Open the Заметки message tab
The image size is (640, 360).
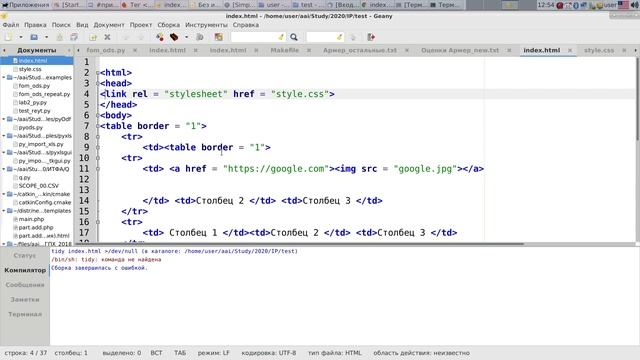tap(24, 300)
